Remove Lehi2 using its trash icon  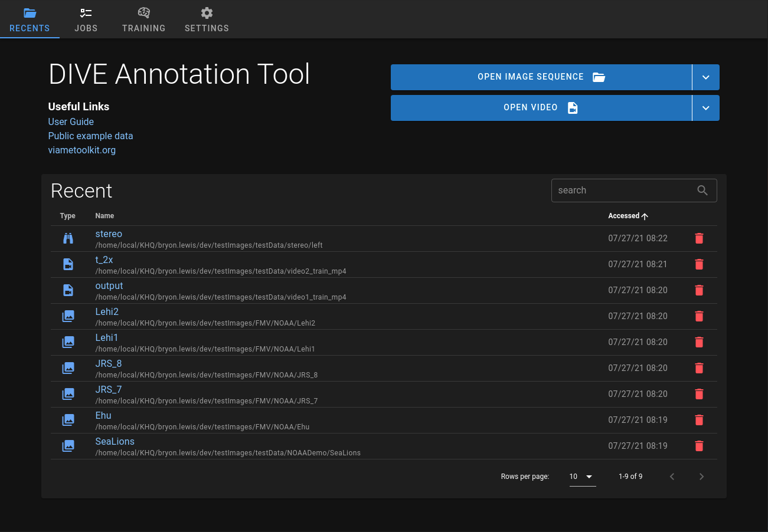click(x=699, y=316)
